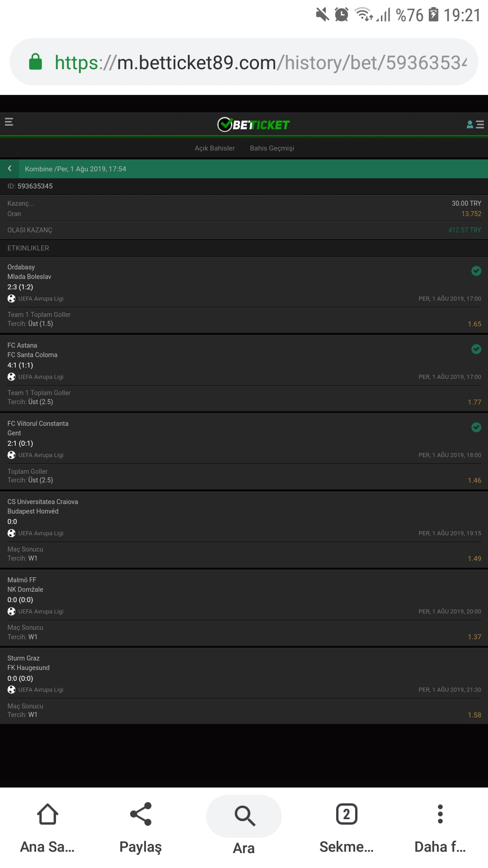Tap the Paylaş share icon
The image size is (488, 868).
(141, 814)
